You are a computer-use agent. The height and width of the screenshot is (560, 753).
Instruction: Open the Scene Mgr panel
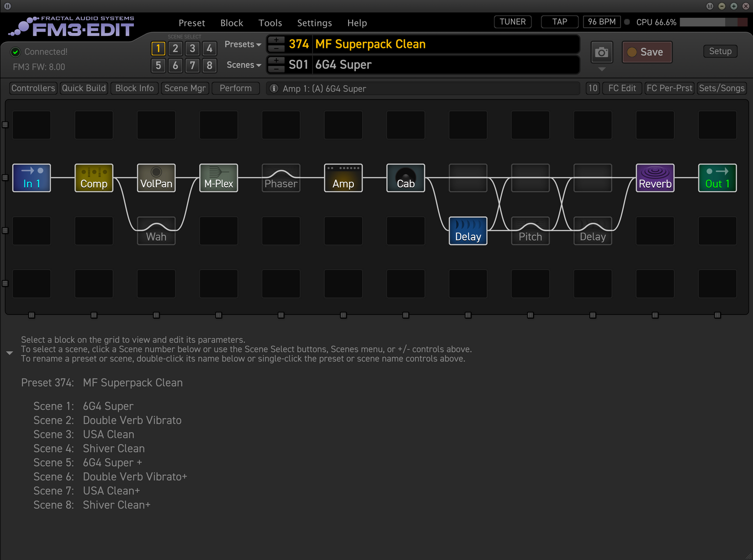[185, 88]
